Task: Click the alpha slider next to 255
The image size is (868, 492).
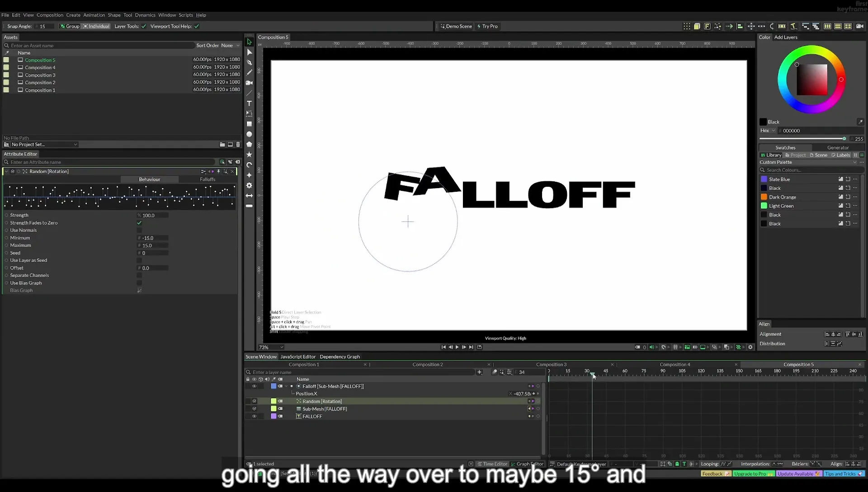Action: [803, 139]
